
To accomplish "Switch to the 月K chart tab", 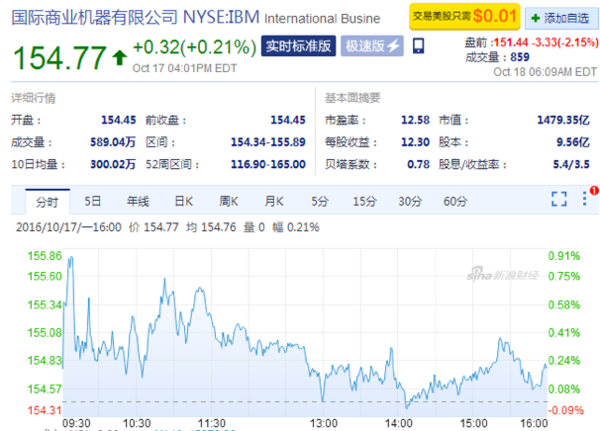I will tap(274, 201).
